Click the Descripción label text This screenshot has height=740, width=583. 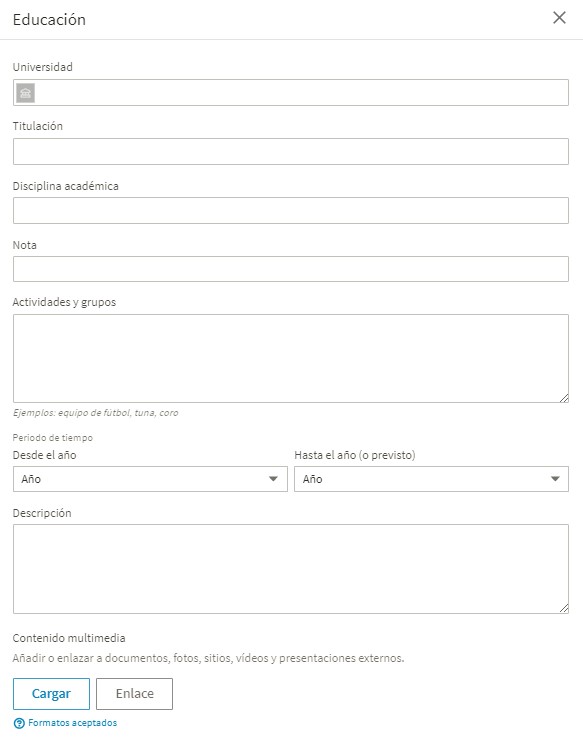tap(42, 513)
